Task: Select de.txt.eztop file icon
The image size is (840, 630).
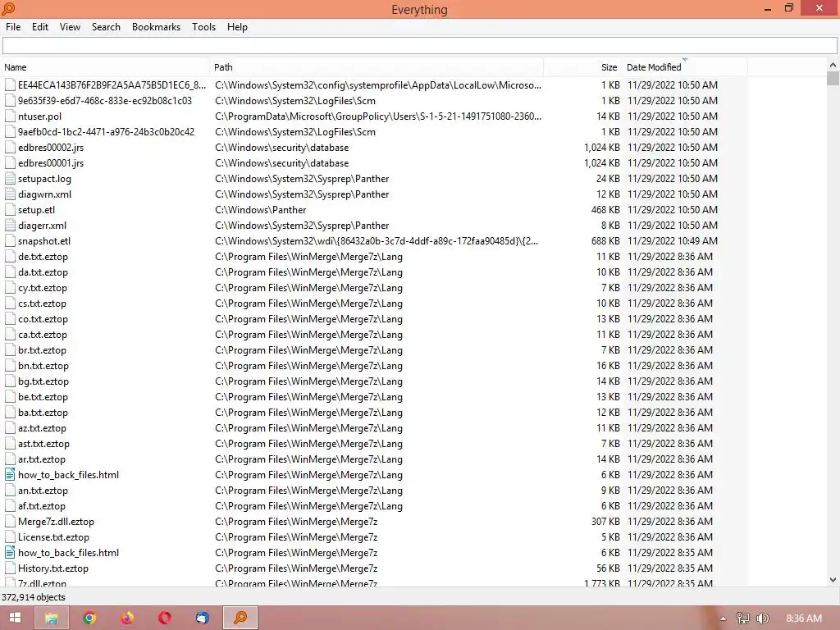Action: [x=10, y=256]
